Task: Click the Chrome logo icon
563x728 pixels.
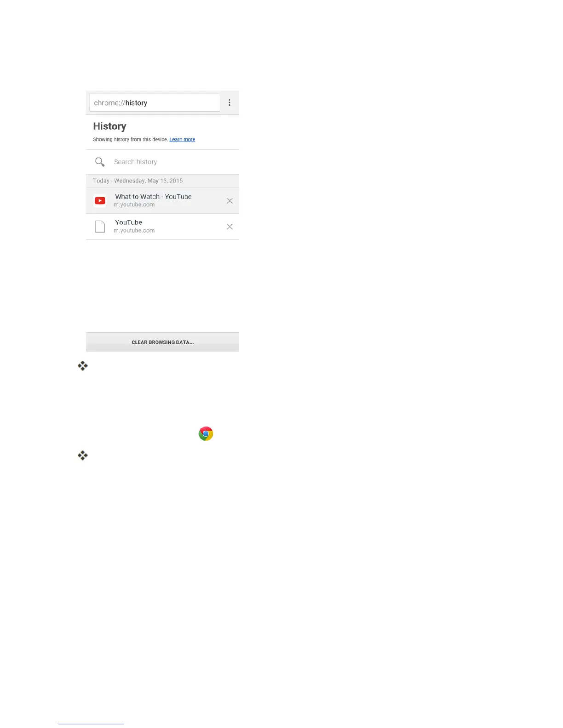Action: pos(206,433)
